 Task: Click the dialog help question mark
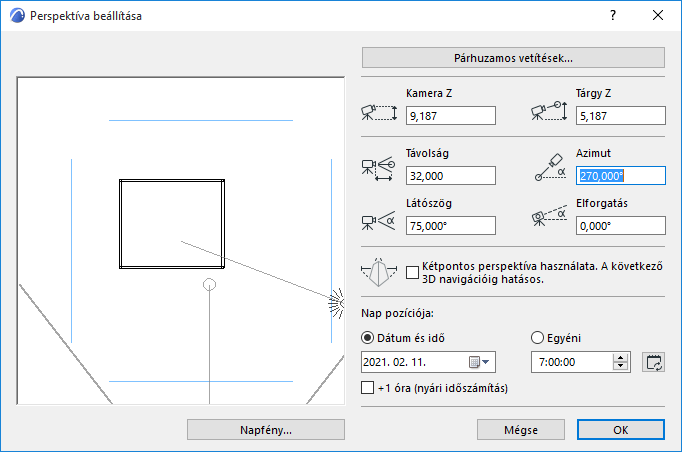pos(612,16)
